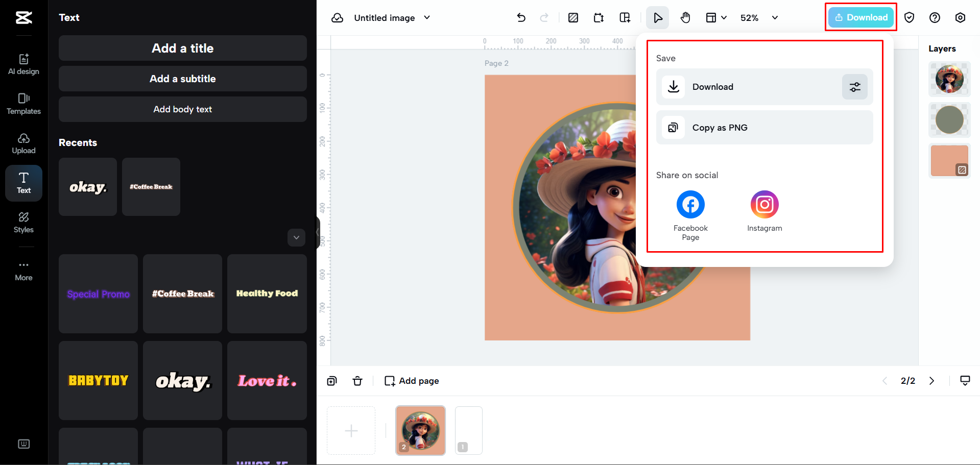Delete the current page
The image size is (980, 465).
(x=357, y=381)
